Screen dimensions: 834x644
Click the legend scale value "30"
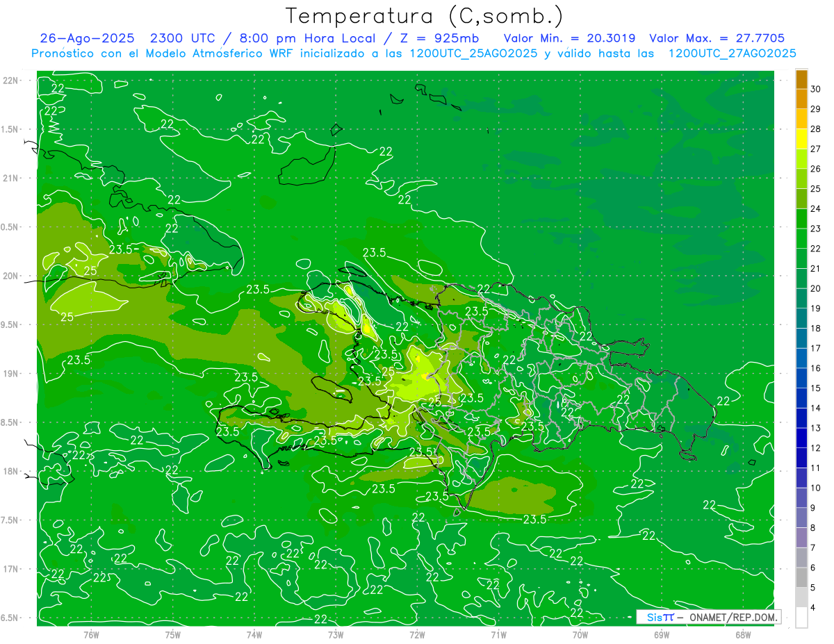(x=817, y=90)
